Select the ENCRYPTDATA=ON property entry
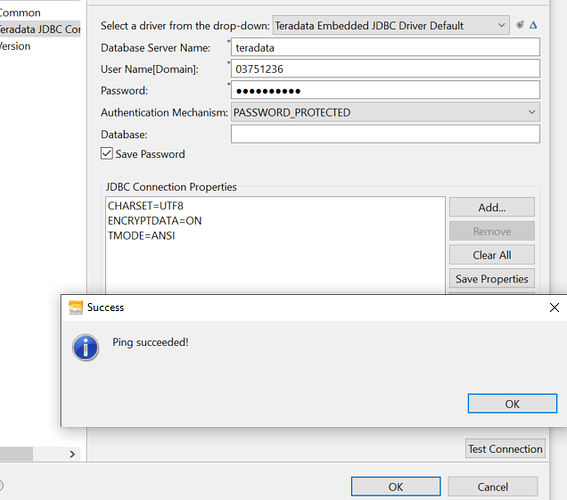This screenshot has height=500, width=567. (x=154, y=221)
